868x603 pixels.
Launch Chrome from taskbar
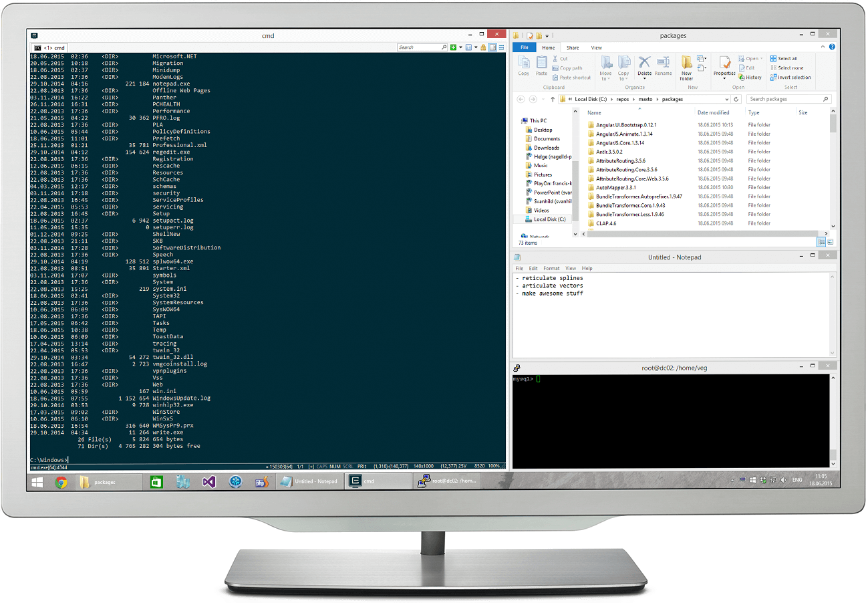pos(61,481)
